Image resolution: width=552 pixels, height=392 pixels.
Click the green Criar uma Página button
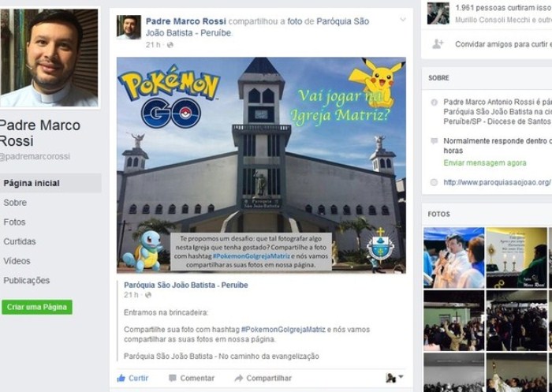(37, 307)
